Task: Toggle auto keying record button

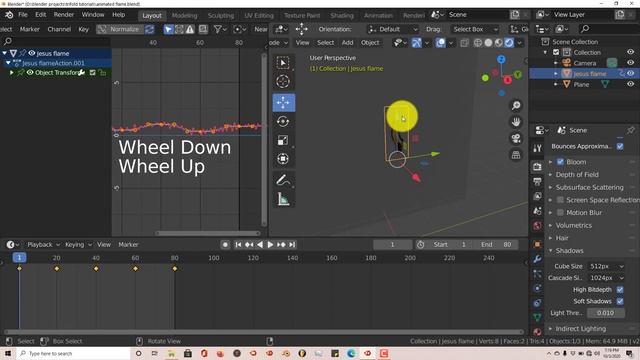Action: click(x=225, y=244)
